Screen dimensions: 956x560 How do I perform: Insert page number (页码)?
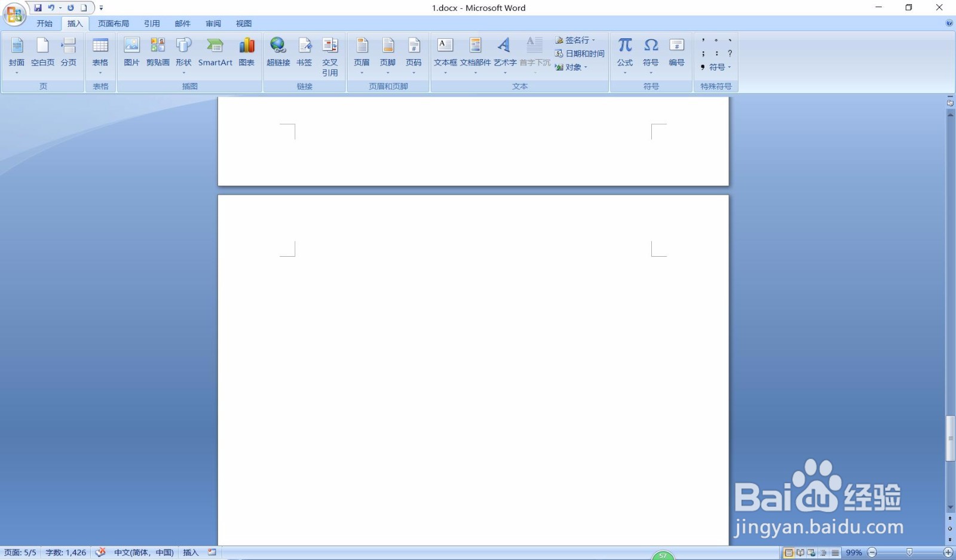pos(413,55)
